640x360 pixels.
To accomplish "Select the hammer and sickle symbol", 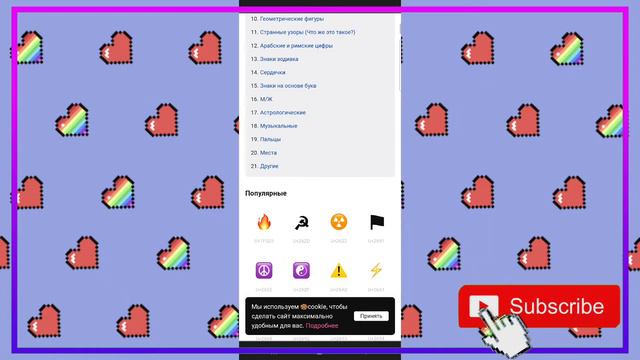I will coord(302,223).
